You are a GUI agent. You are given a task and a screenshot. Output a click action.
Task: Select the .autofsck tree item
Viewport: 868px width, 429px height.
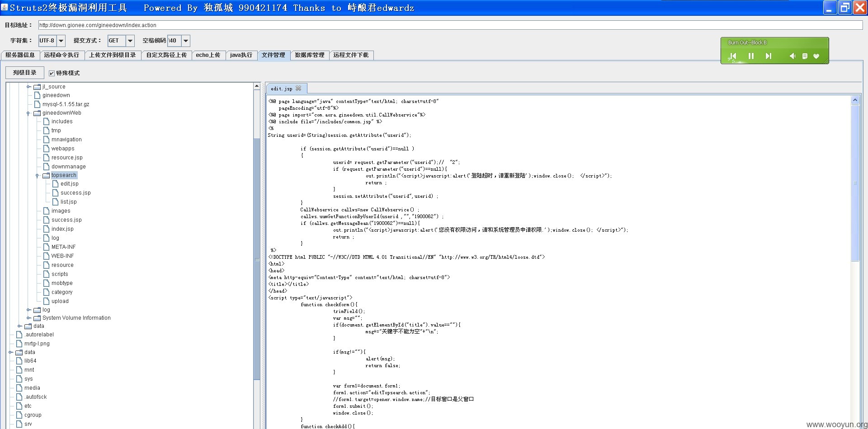(x=35, y=397)
